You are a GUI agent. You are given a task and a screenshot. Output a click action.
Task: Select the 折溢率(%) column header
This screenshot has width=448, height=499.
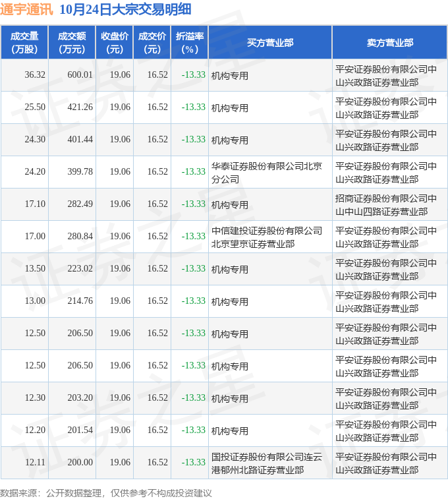(x=190, y=43)
